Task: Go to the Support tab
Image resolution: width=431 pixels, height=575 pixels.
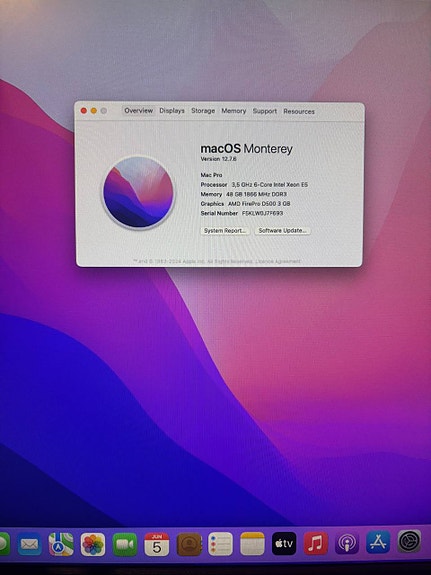Action: [264, 111]
